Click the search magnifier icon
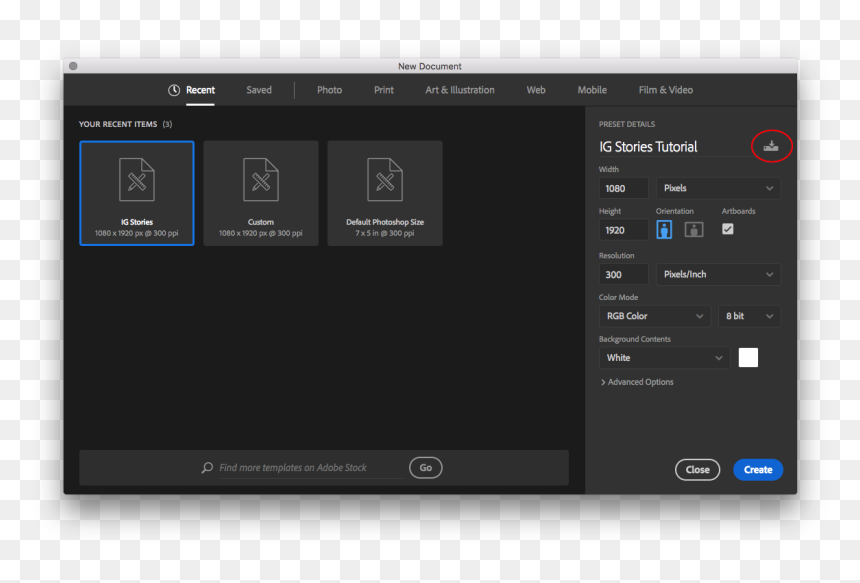This screenshot has width=860, height=583. [207, 467]
